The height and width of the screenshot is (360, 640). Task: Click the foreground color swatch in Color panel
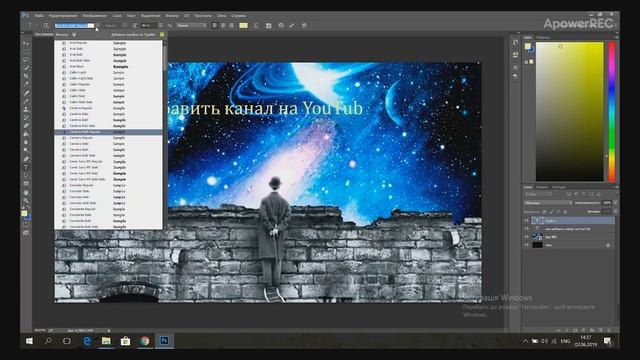coord(527,46)
